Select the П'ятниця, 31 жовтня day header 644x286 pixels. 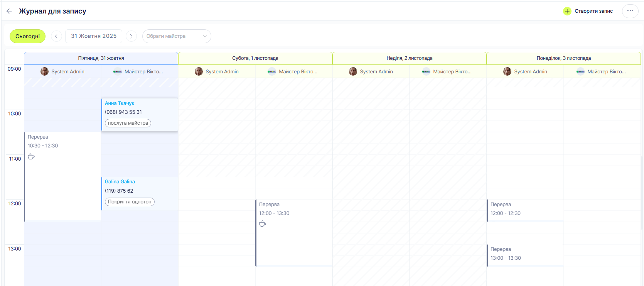(x=101, y=58)
